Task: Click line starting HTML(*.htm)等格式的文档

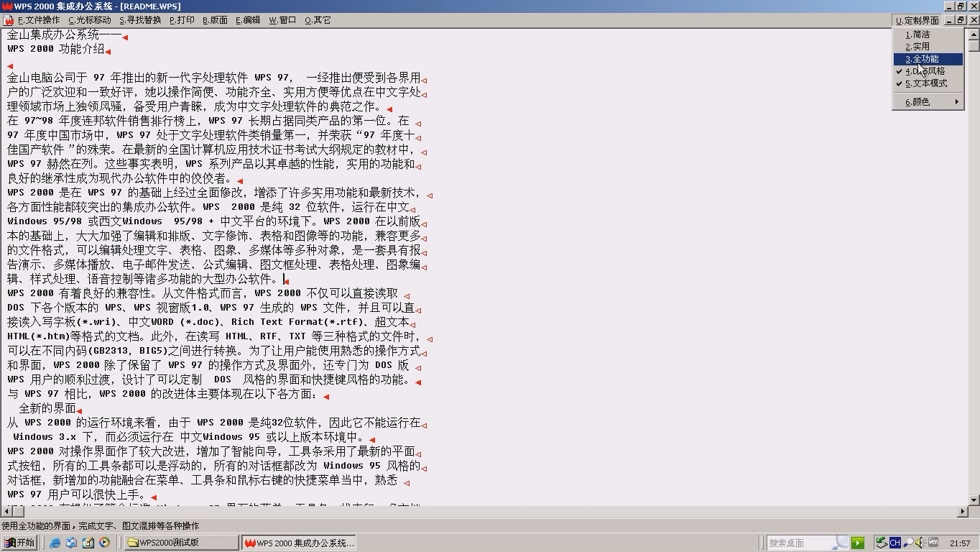Action: (214, 336)
